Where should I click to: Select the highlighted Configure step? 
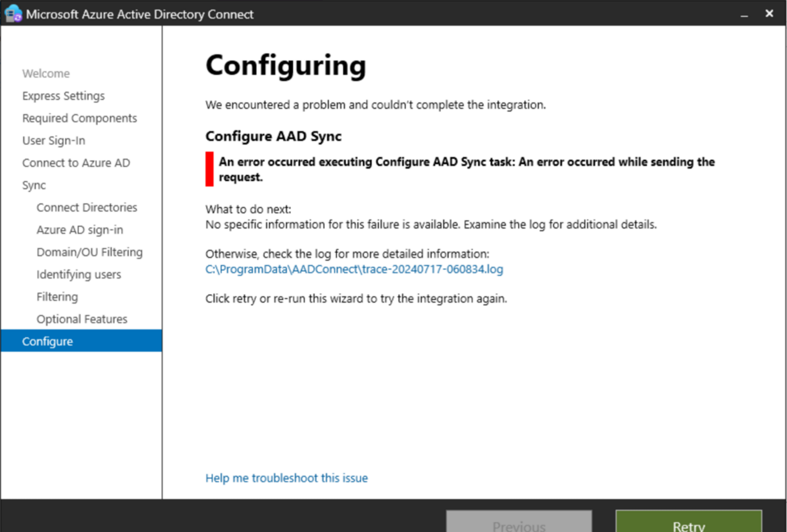point(81,341)
